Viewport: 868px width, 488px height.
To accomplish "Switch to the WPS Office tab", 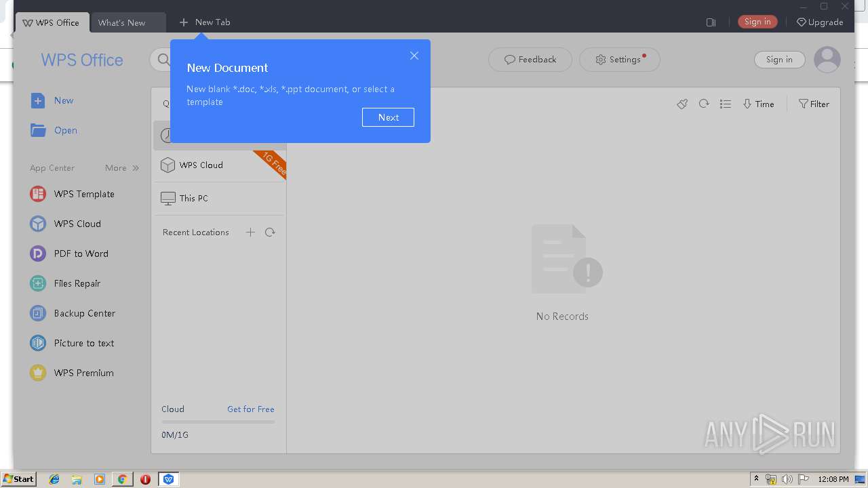I will 51,22.
